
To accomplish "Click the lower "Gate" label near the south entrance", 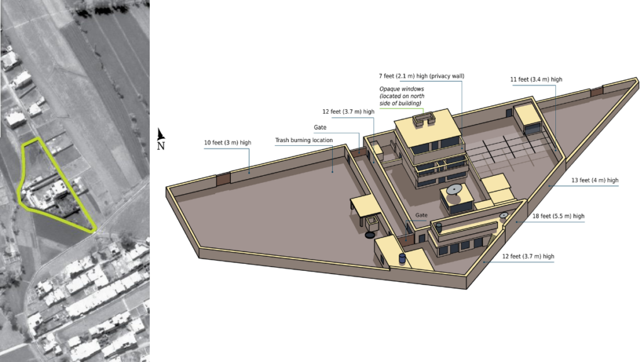I will point(421,215).
